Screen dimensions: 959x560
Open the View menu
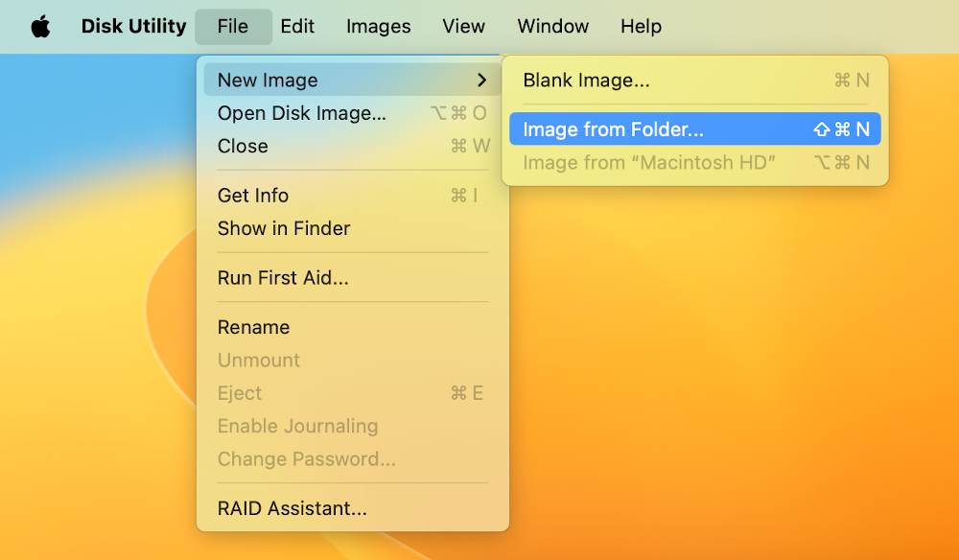coord(463,26)
